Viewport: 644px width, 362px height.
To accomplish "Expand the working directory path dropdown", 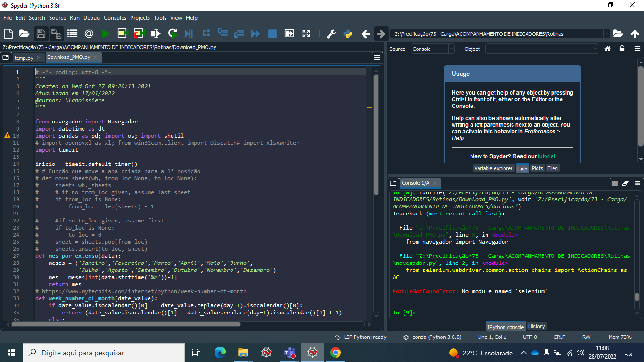I will pos(606,34).
